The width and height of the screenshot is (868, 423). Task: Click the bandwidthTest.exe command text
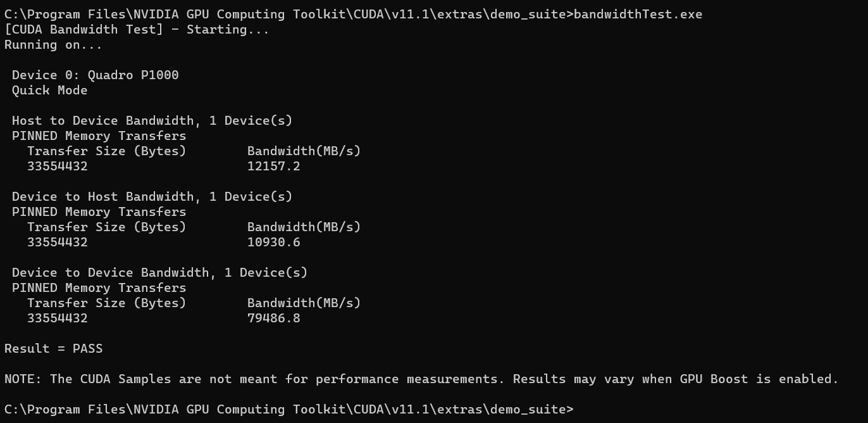[638, 14]
